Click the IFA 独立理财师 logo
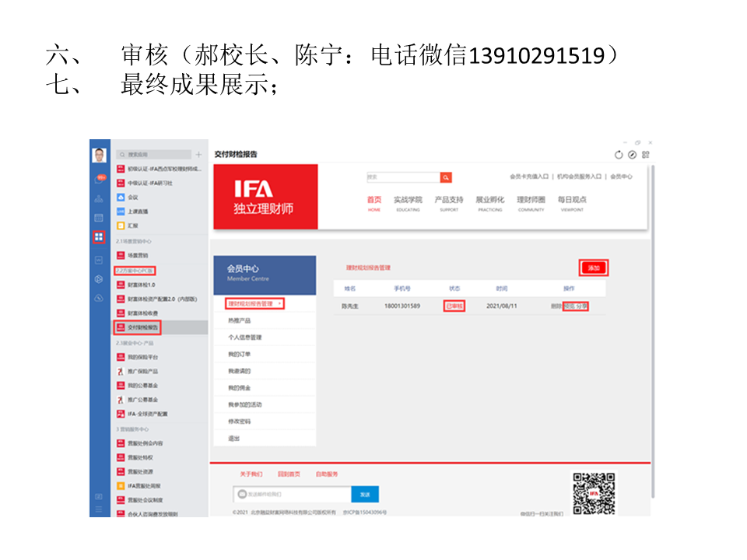 [x=265, y=197]
